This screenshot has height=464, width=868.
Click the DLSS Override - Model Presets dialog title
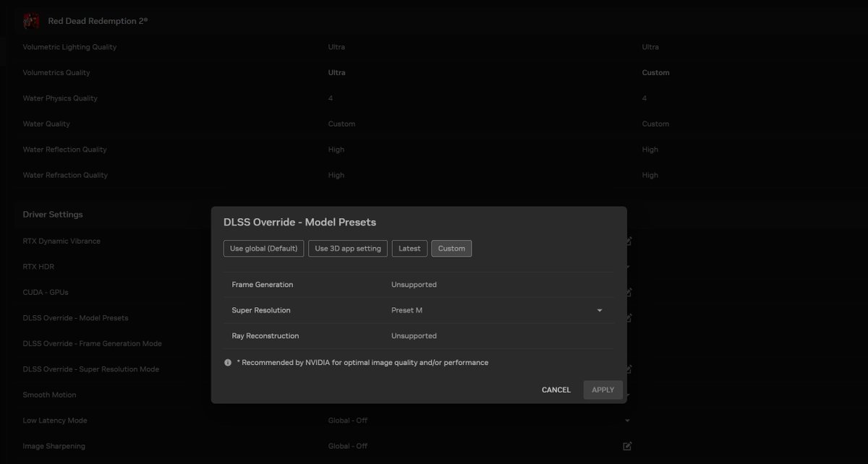click(299, 223)
